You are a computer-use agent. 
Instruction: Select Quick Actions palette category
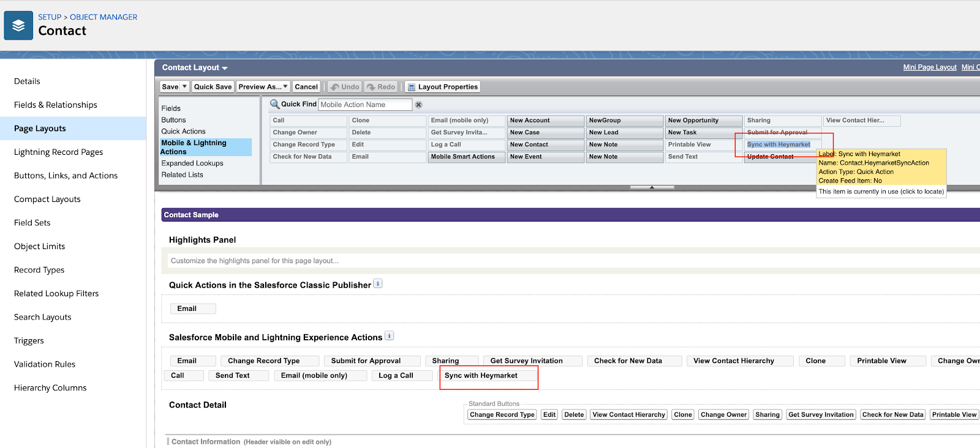click(x=183, y=132)
